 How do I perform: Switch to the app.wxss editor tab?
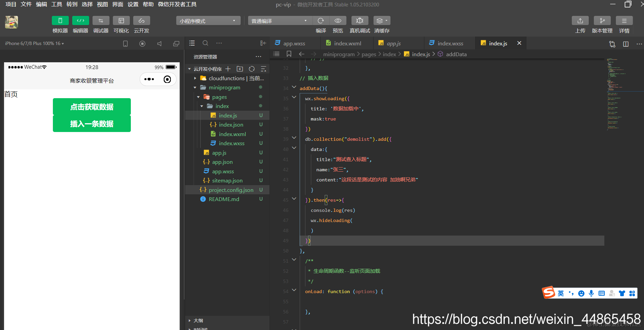pos(295,43)
